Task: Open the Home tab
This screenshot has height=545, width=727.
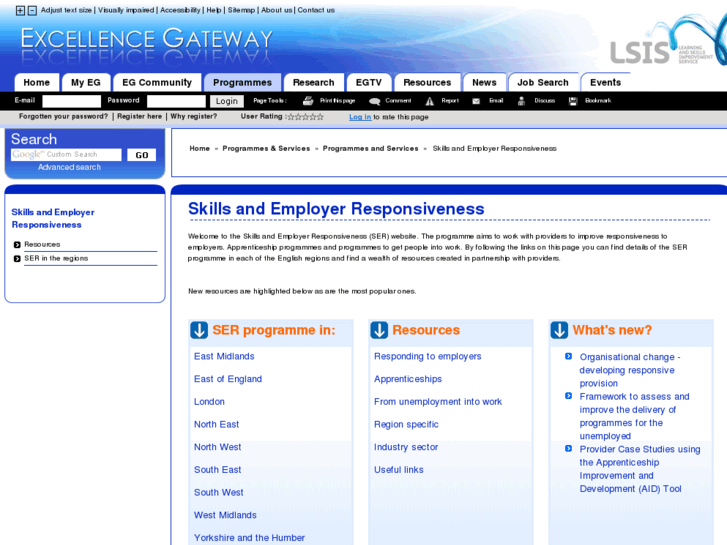Action: [37, 83]
